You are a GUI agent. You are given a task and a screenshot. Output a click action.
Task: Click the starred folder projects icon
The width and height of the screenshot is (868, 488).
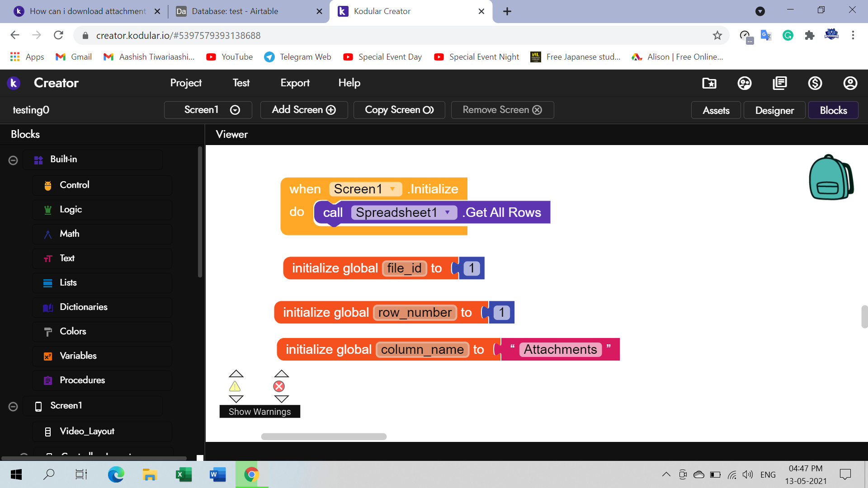click(x=709, y=83)
